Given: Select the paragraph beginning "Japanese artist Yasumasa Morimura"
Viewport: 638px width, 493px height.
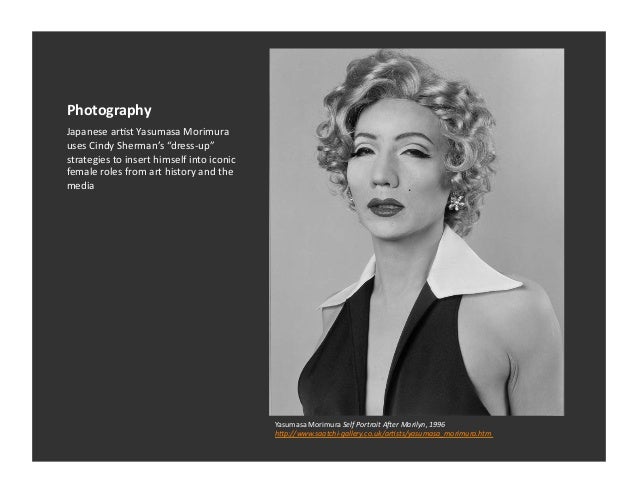Looking at the screenshot, I should (x=151, y=159).
